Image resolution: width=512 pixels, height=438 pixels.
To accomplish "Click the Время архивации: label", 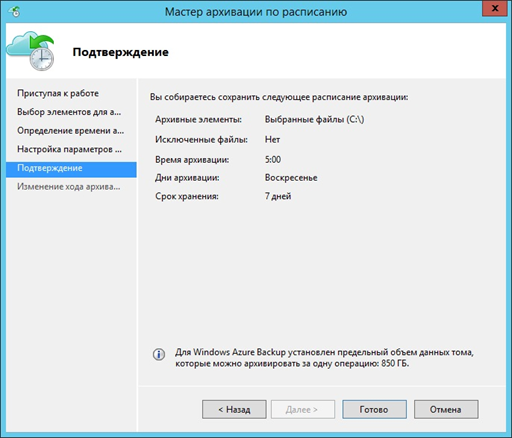I will 192,160.
